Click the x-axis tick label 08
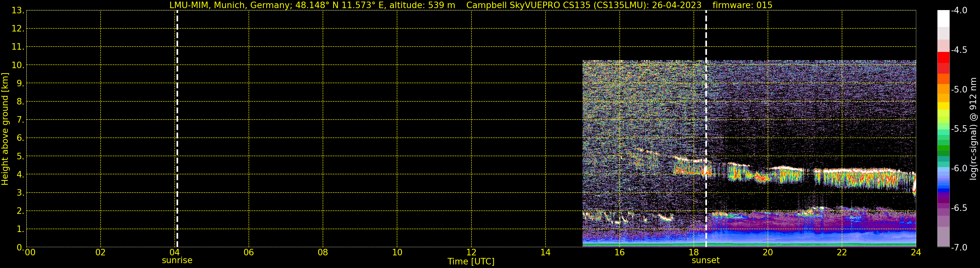980x268 pixels. pyautogui.click(x=323, y=252)
